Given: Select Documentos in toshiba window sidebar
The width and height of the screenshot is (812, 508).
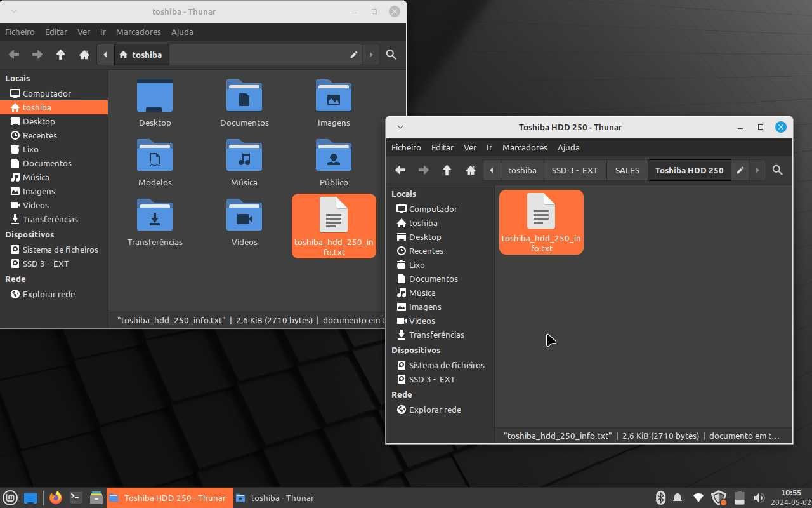Looking at the screenshot, I should click(x=54, y=163).
